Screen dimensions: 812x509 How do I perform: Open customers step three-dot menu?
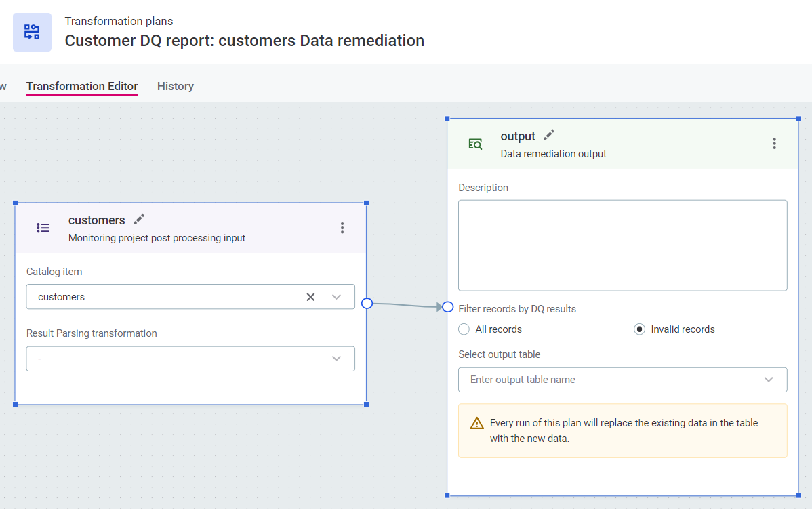342,228
